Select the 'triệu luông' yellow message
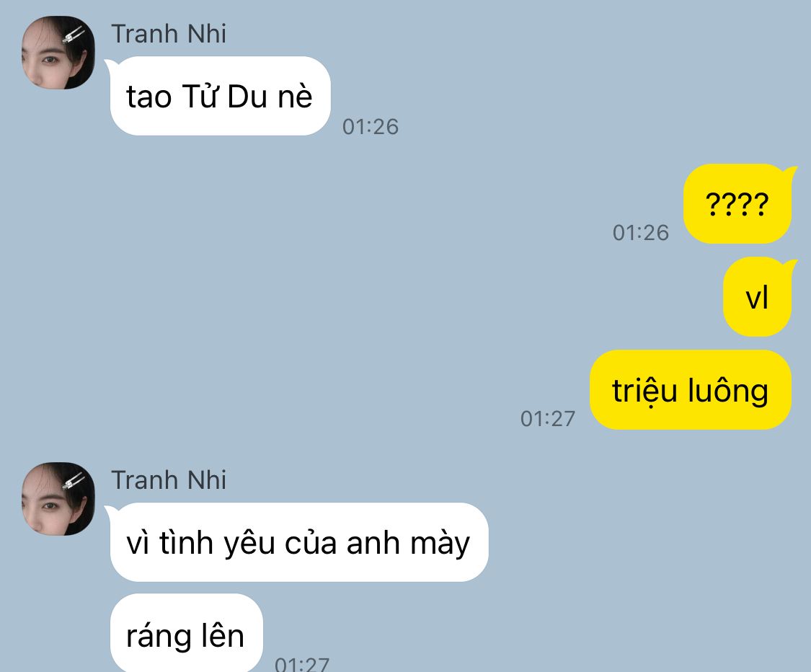The height and width of the screenshot is (672, 811). [691, 389]
